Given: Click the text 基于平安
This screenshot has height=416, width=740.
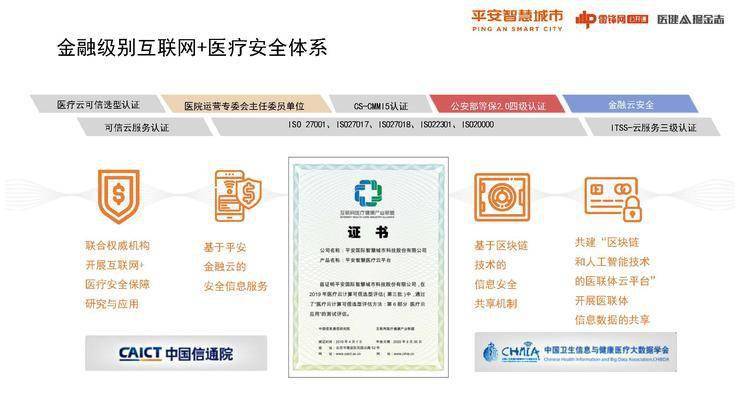Looking at the screenshot, I should pyautogui.click(x=225, y=247).
